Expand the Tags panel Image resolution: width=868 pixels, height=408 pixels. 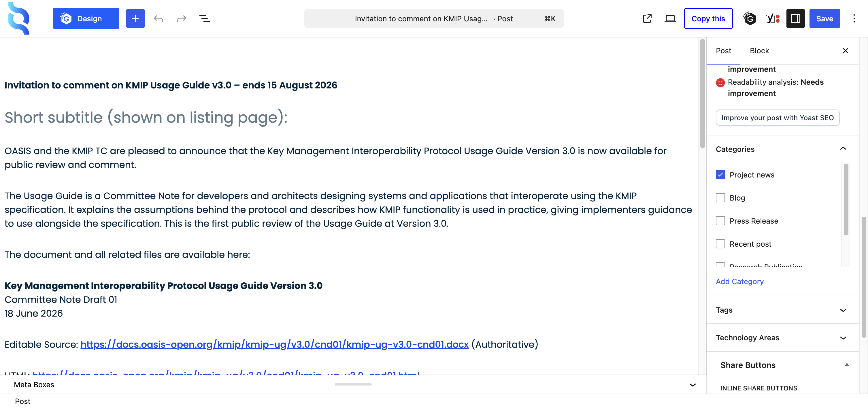pyautogui.click(x=782, y=310)
